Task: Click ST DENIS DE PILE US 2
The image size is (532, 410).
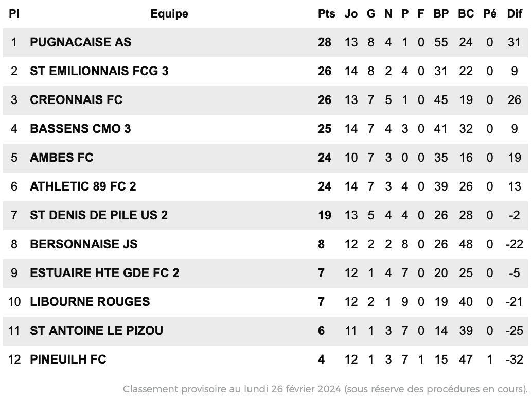Action: (99, 215)
